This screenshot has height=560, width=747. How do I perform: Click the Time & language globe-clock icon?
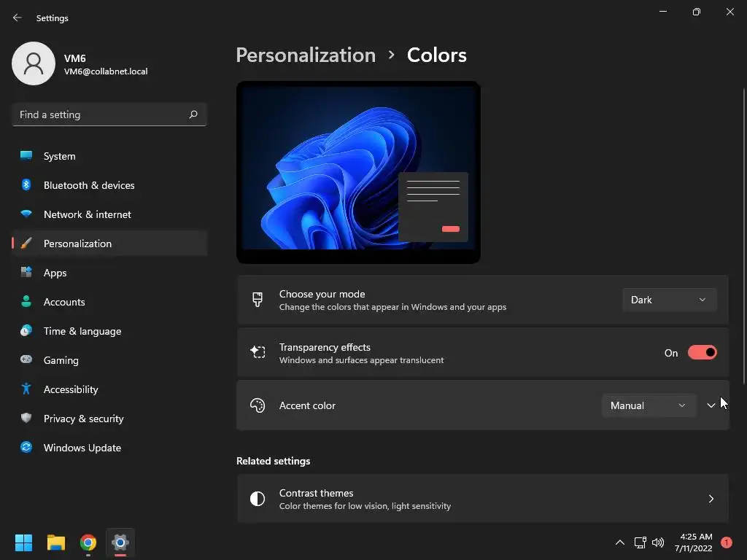tap(26, 330)
